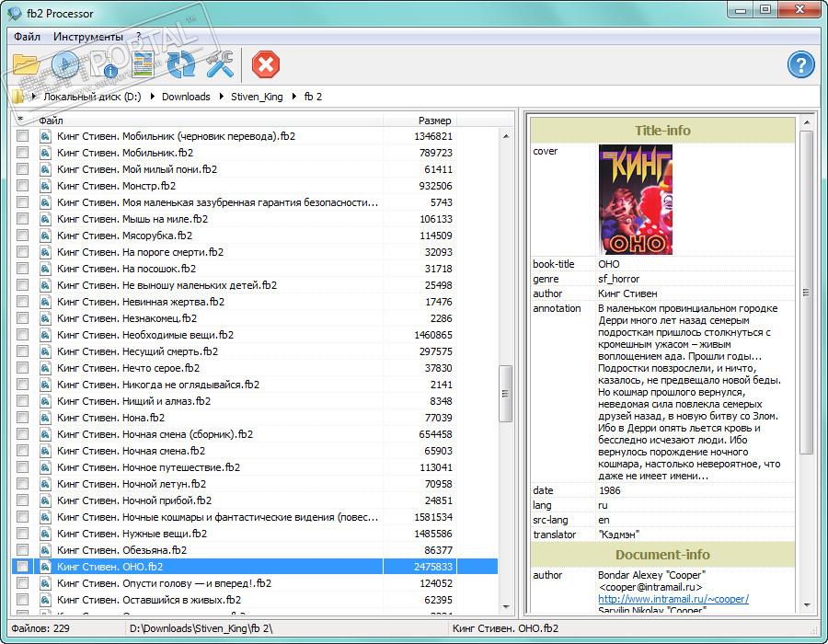Click the fb2 file icon for Несущий смерть.fb2
The width and height of the screenshot is (828, 644).
tap(45, 351)
